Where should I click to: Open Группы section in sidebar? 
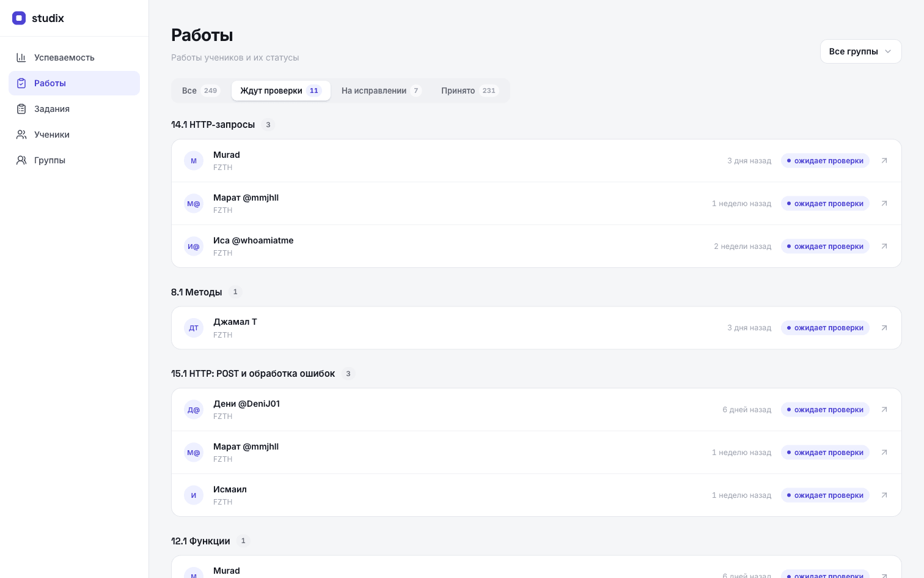point(74,160)
